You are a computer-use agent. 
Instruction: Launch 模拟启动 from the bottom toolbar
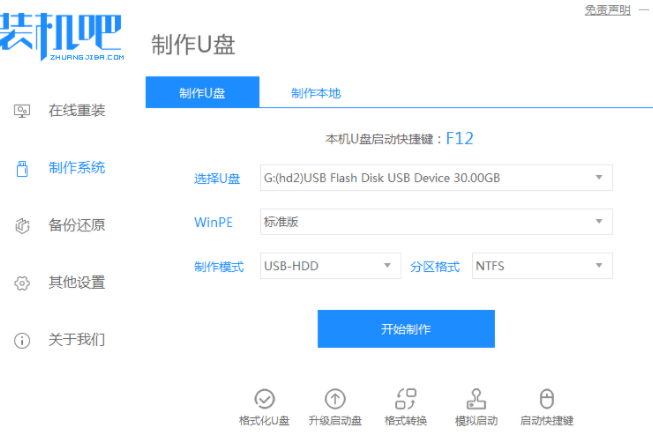(476, 398)
